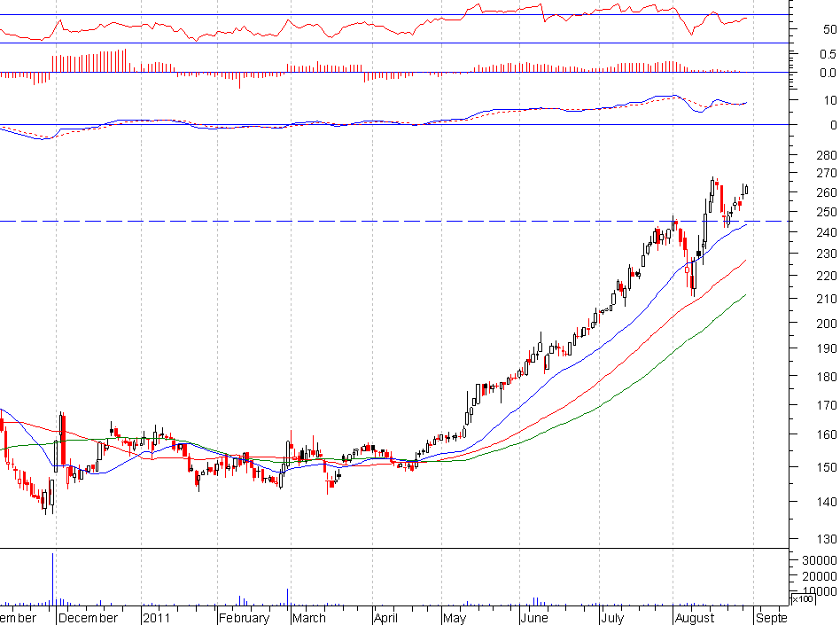Click the "April" month label
Image resolution: width=840 pixels, height=625 pixels.
pyautogui.click(x=385, y=618)
